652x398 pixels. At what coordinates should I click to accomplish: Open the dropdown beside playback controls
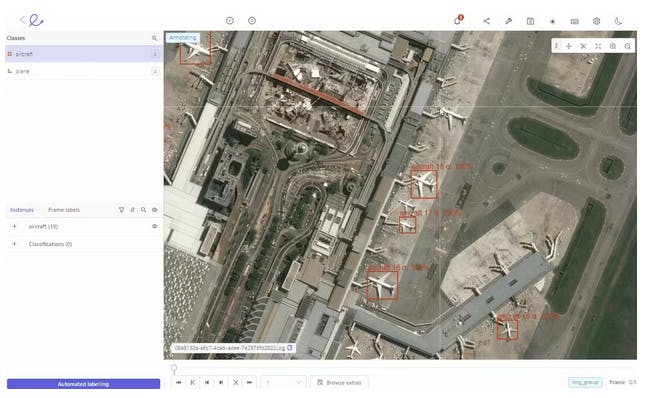pos(283,382)
